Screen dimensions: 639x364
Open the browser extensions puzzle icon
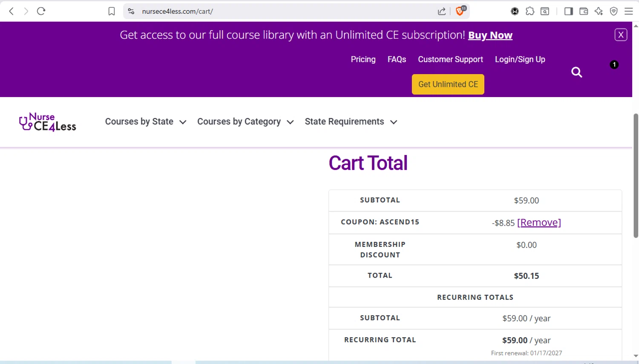pyautogui.click(x=530, y=11)
